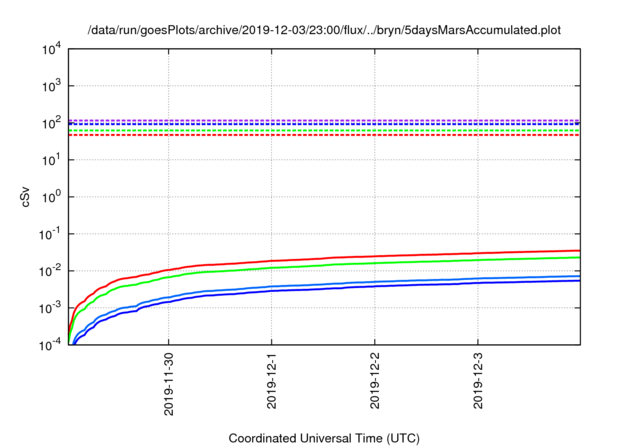Click the 10^3 y-axis tick label
640x448 pixels.
pyautogui.click(x=51, y=86)
